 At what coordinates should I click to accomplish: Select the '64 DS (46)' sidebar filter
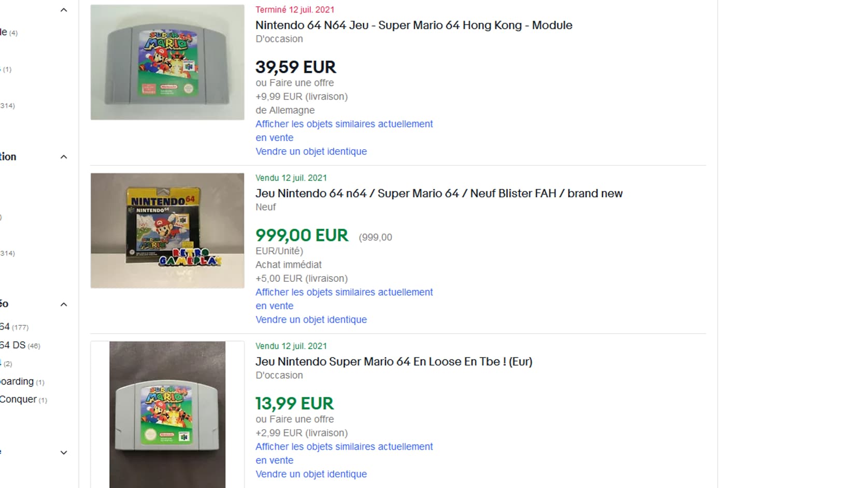[20, 345]
